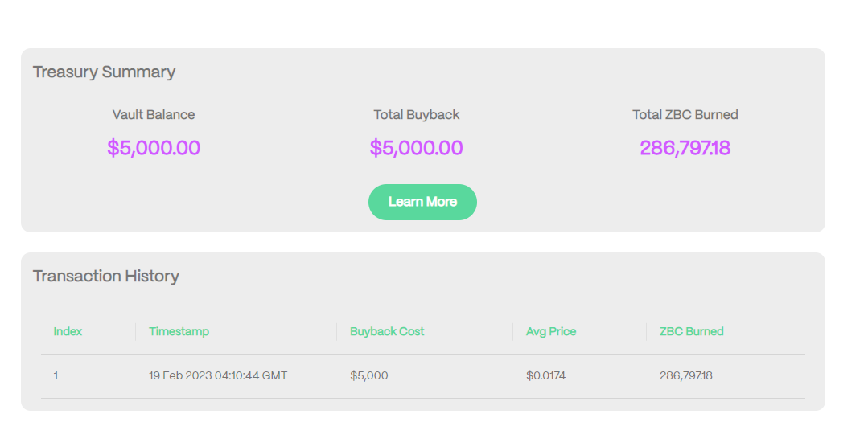Click the Index column header

[x=68, y=331]
